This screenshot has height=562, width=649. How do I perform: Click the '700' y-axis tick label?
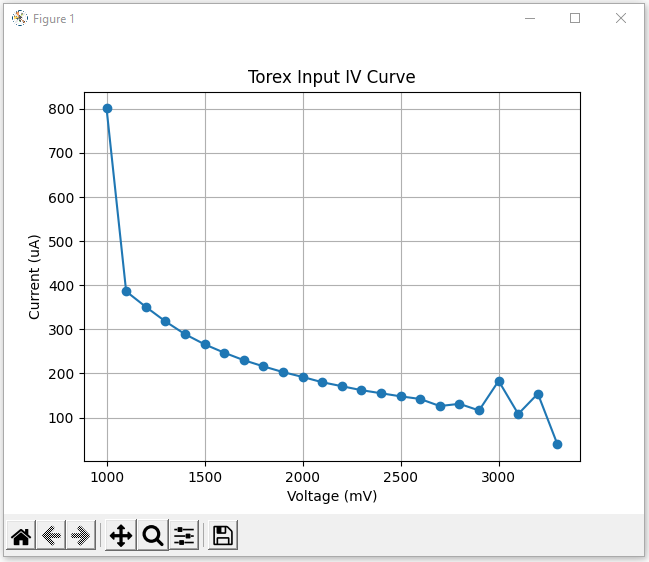61,154
